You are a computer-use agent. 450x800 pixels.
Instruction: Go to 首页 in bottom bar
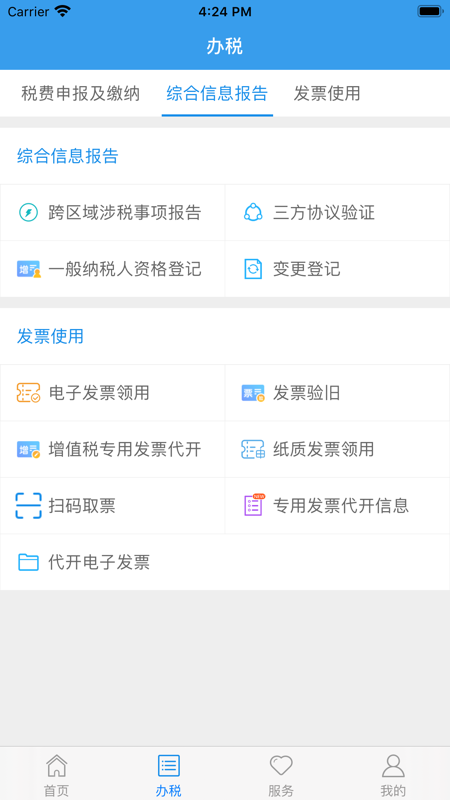pyautogui.click(x=56, y=774)
